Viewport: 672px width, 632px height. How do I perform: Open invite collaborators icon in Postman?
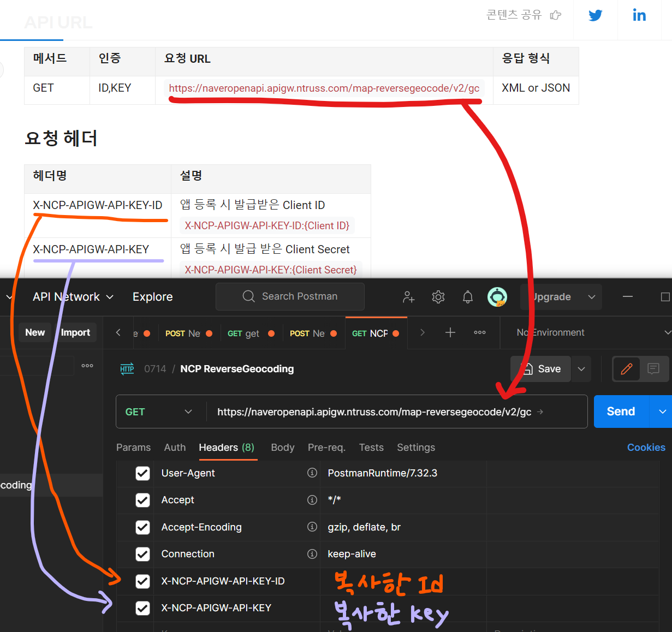pyautogui.click(x=408, y=297)
